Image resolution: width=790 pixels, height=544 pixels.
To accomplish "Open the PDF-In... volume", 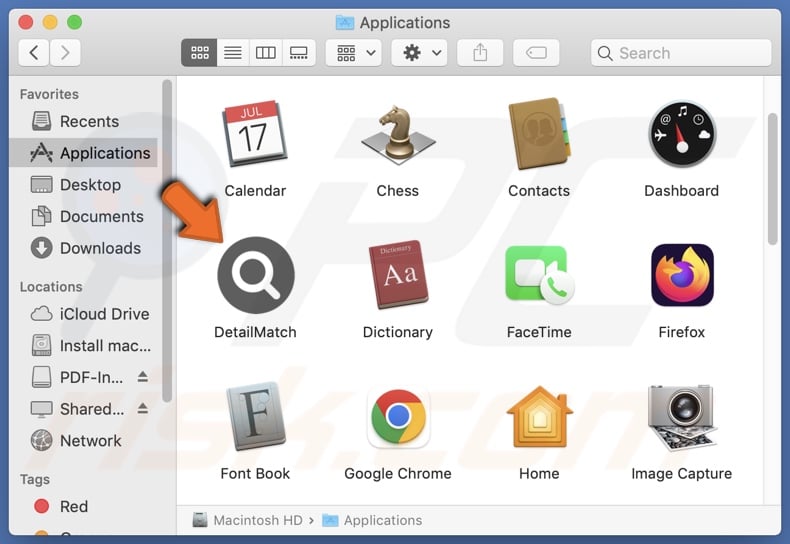I will coord(77,377).
